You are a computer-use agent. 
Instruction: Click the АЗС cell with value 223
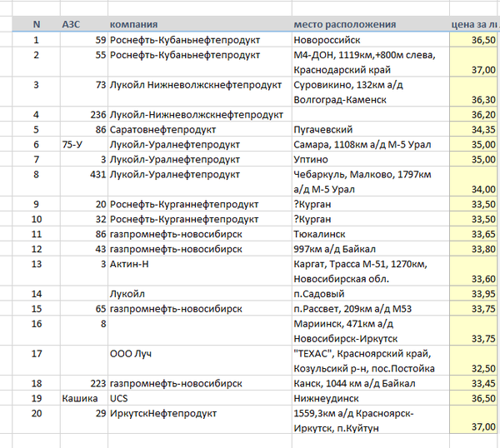click(x=84, y=383)
